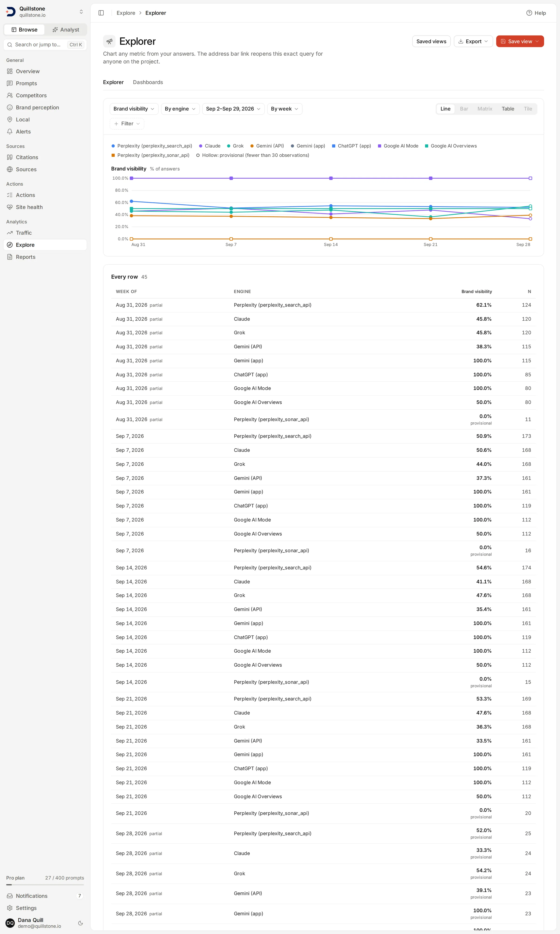This screenshot has height=934, width=560.
Task: Open the Brand visibility metric dropdown
Action: pyautogui.click(x=134, y=109)
